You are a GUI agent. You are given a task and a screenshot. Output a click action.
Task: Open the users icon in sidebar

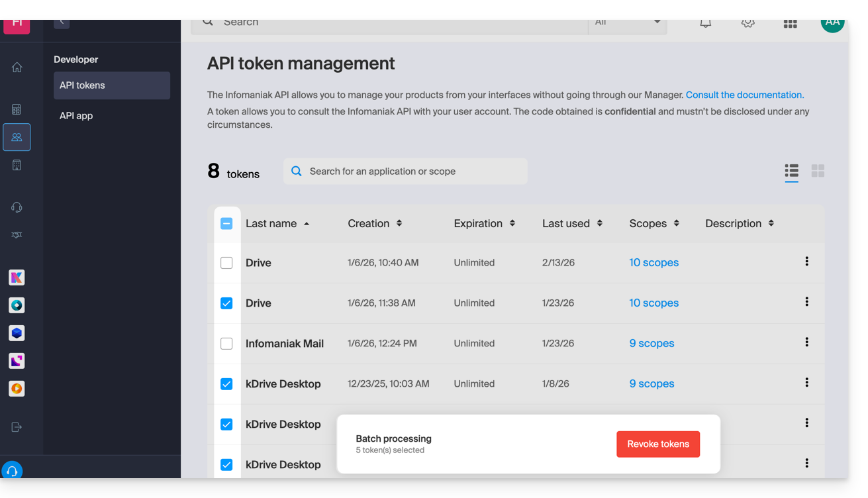click(17, 137)
